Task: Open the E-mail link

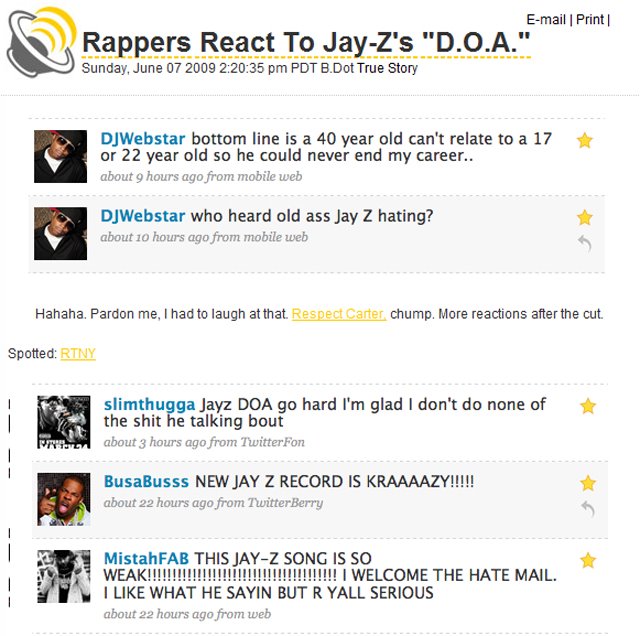Action: [546, 20]
